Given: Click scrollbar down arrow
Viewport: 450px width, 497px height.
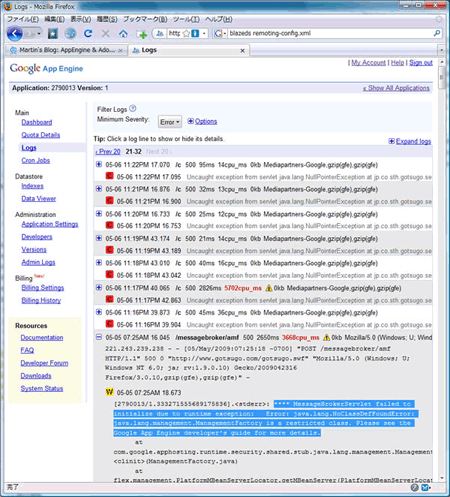Looking at the screenshot, I should (442, 478).
